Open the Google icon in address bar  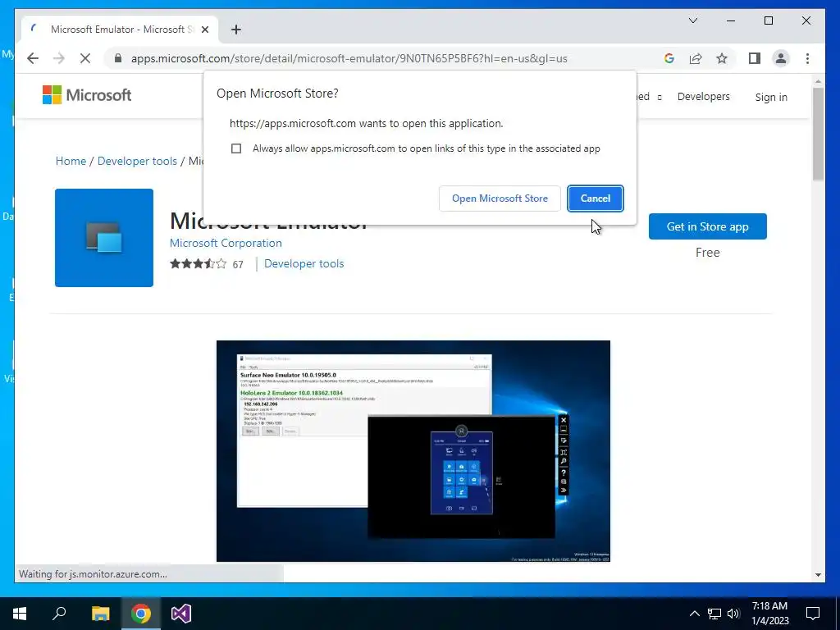(669, 58)
